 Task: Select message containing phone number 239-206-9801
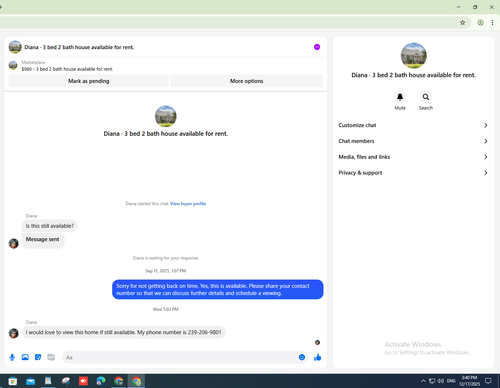[x=124, y=332]
